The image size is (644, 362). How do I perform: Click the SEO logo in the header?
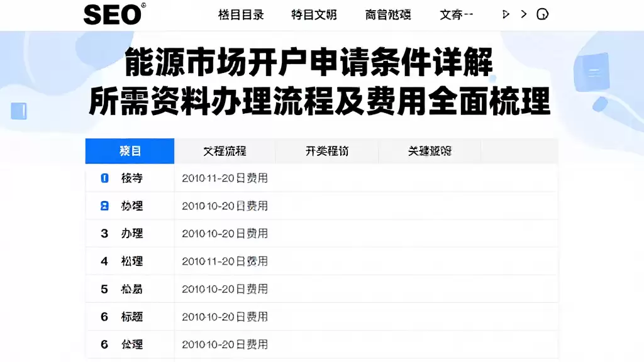point(114,14)
